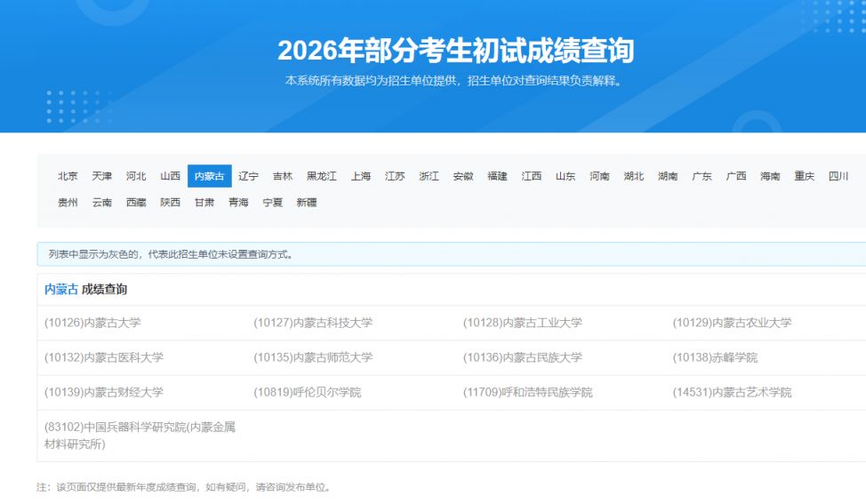Image resolution: width=866 pixels, height=504 pixels.
Task: Open (10129)内蒙古农业大学 entry
Action: (x=732, y=323)
